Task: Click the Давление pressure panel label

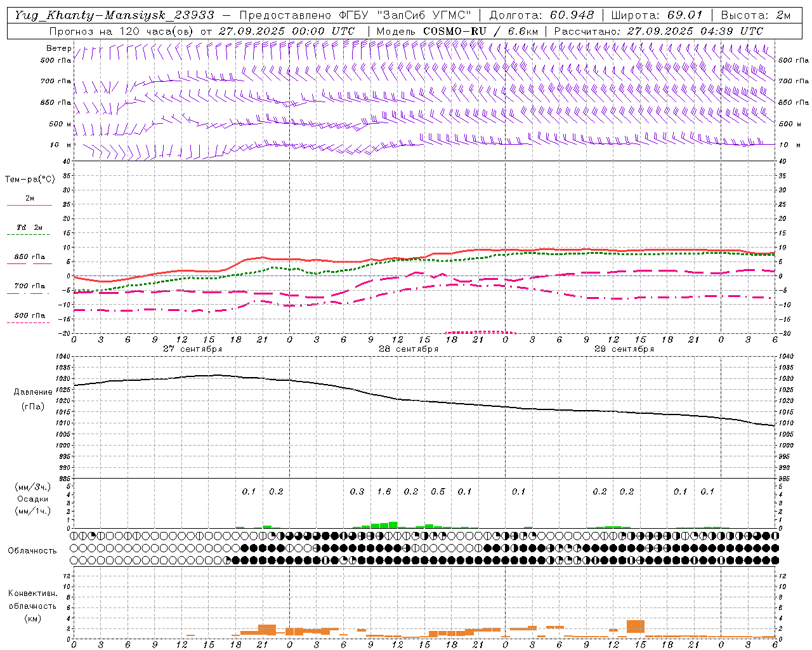Action: 33,392
